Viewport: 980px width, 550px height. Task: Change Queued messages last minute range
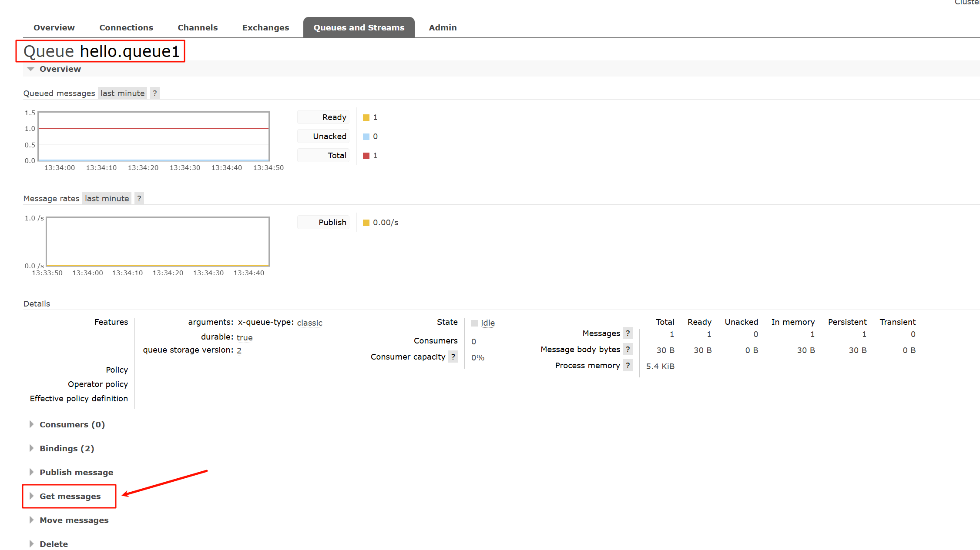122,93
